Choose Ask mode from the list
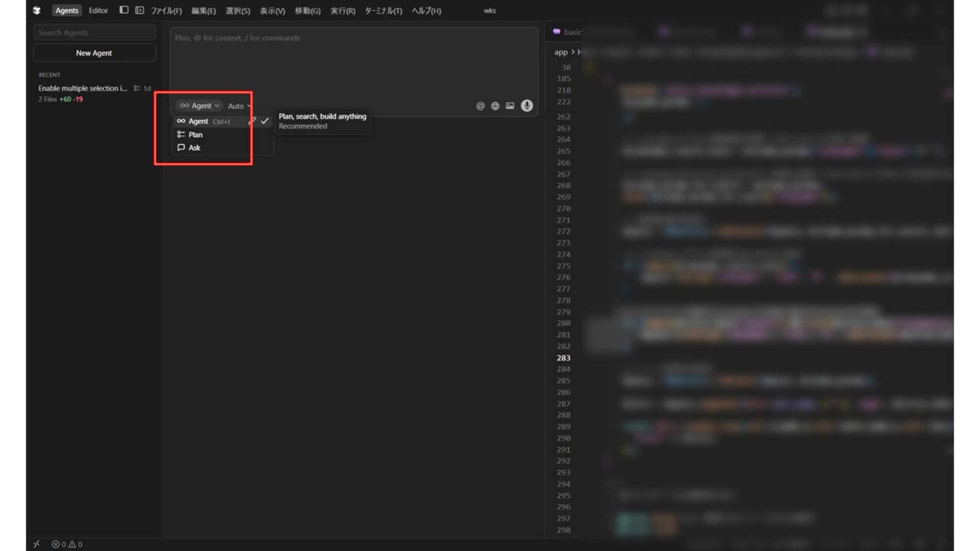Image resolution: width=980 pixels, height=551 pixels. click(194, 147)
